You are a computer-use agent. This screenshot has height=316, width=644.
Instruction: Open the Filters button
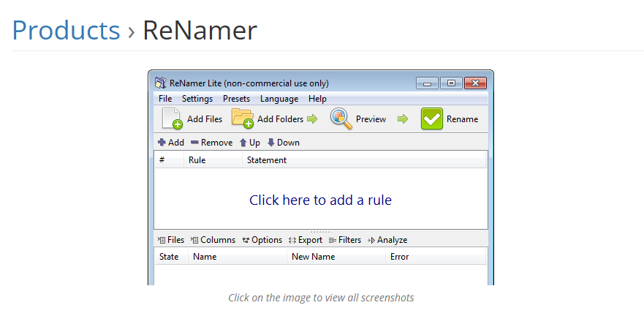pos(345,240)
